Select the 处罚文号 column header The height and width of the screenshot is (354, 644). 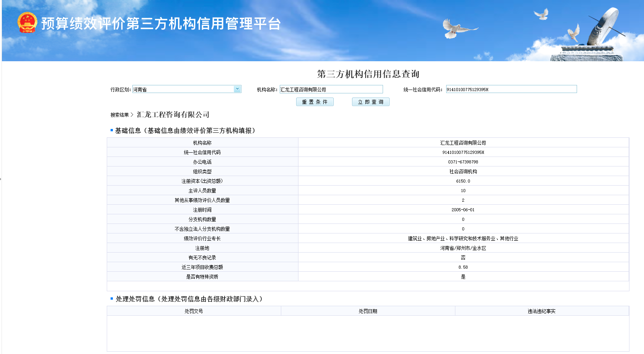(194, 311)
